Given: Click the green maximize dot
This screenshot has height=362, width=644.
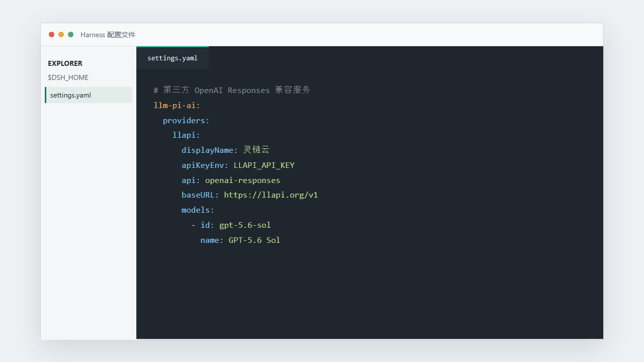Looking at the screenshot, I should pos(70,35).
